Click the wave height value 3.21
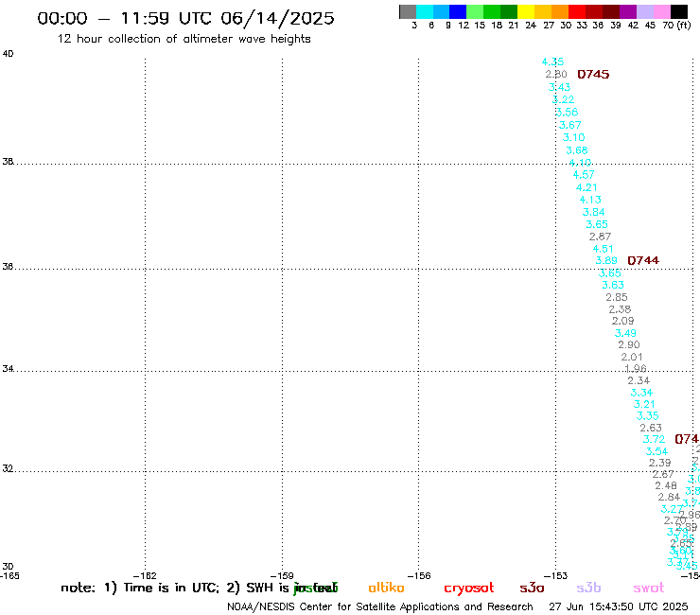700x615 pixels. tap(644, 404)
